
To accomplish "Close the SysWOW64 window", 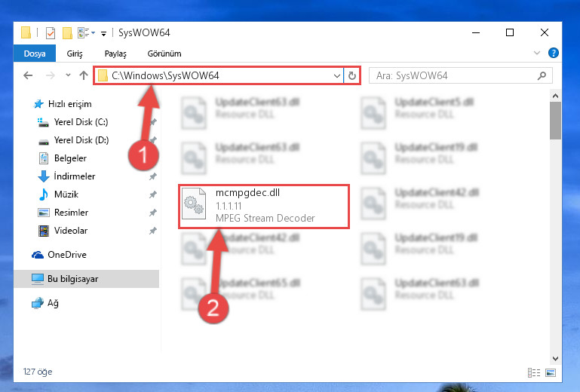I will [544, 33].
